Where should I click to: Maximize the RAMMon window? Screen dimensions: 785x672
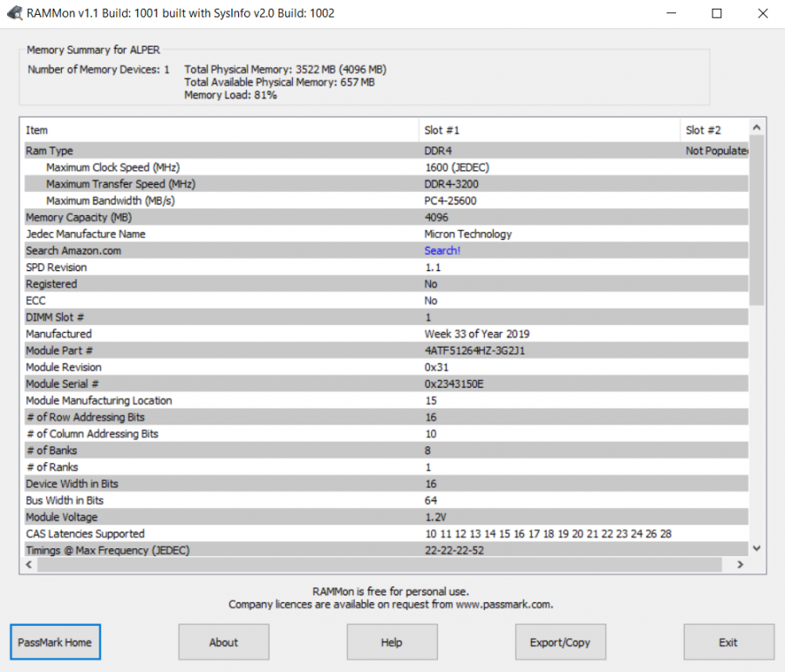coord(716,14)
